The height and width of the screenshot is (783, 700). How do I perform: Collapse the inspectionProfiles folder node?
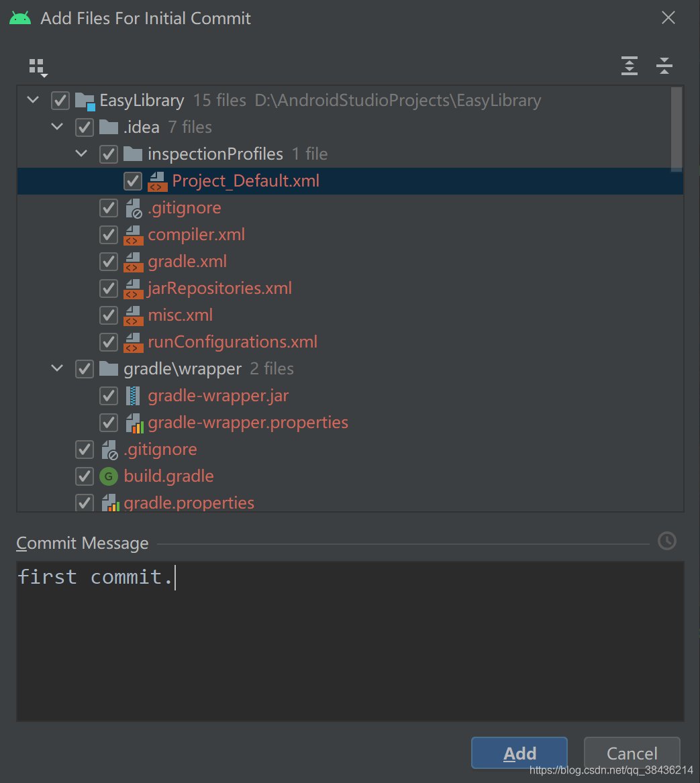pyautogui.click(x=81, y=154)
